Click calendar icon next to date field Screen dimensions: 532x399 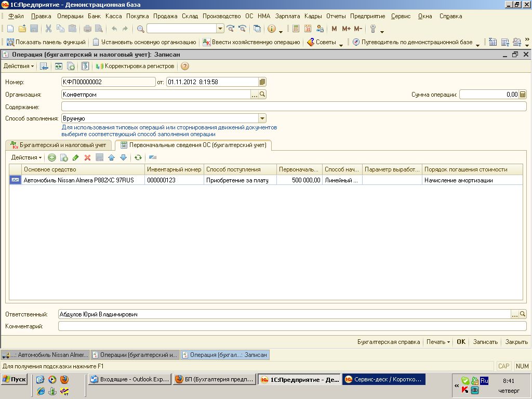click(262, 82)
